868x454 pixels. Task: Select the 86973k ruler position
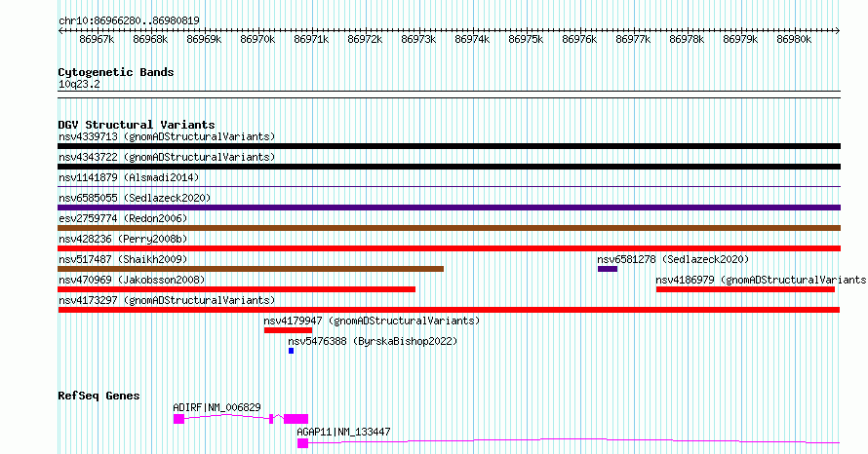[x=418, y=39]
